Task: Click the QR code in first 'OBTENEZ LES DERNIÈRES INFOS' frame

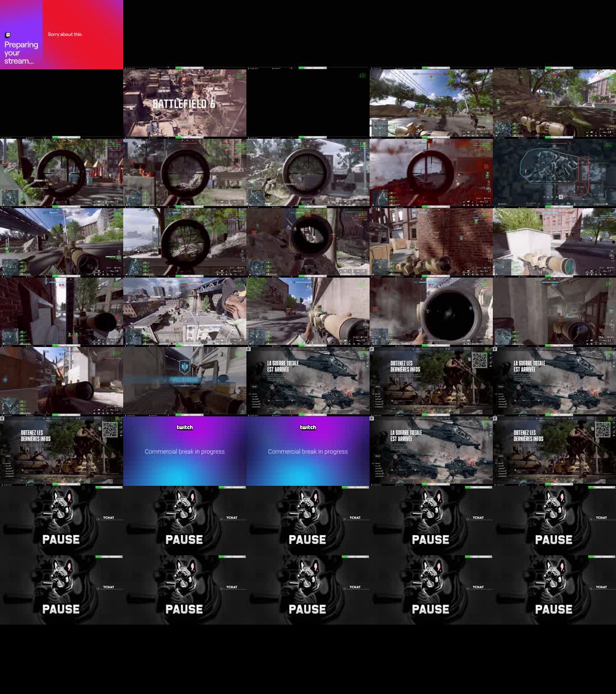Action: pos(479,360)
